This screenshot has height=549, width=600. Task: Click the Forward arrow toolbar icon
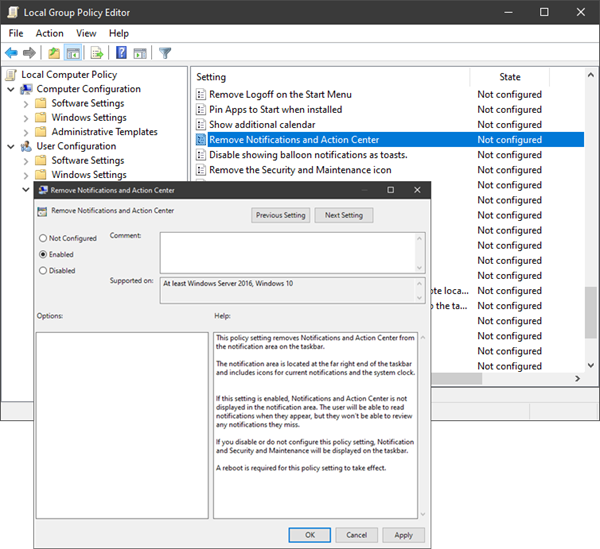[31, 53]
